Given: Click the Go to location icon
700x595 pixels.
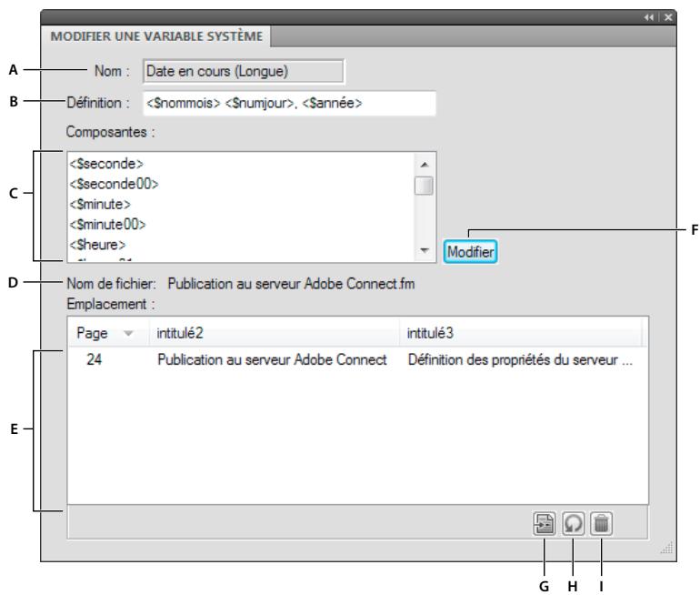Looking at the screenshot, I should [545, 523].
